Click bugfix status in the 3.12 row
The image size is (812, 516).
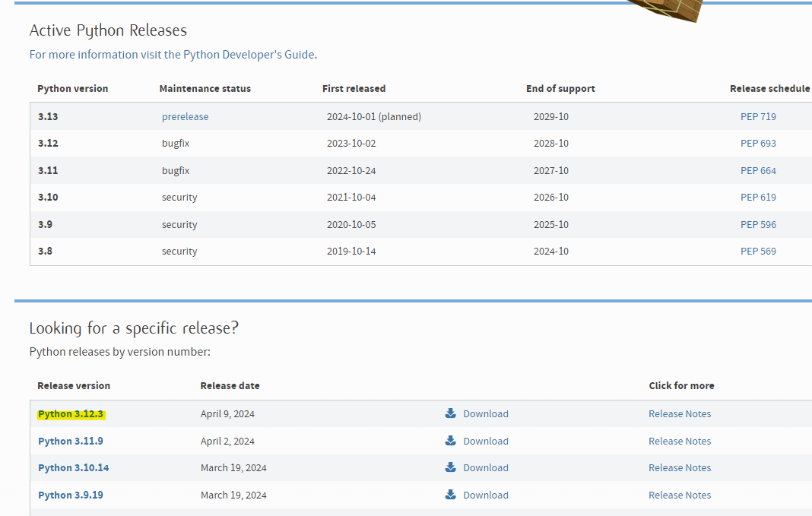pyautogui.click(x=176, y=144)
